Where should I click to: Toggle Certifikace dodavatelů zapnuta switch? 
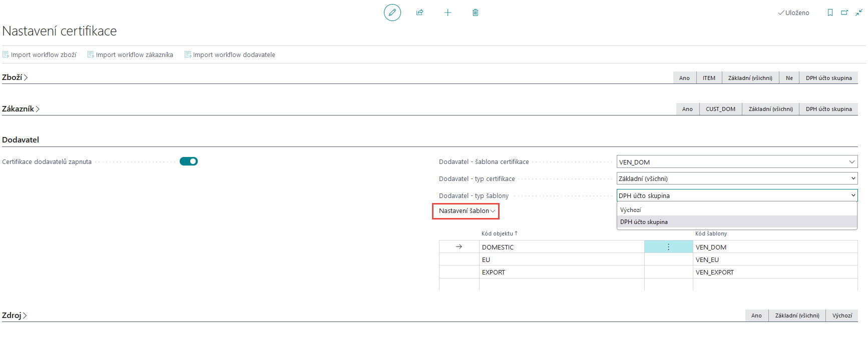pos(189,161)
